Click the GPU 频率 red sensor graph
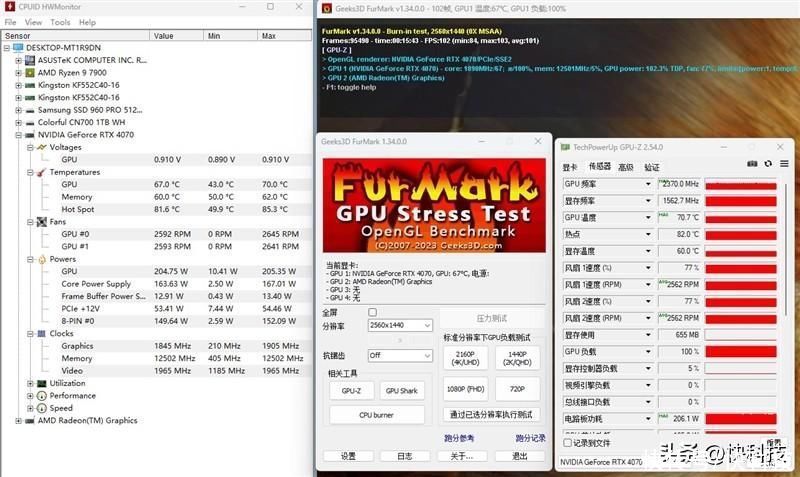The height and width of the screenshot is (477, 800). click(740, 184)
